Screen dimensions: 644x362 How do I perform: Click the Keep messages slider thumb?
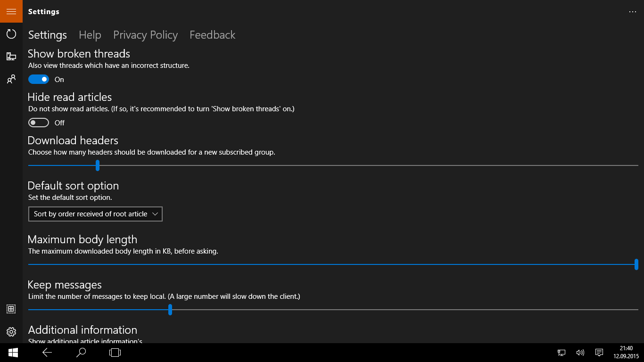click(x=170, y=310)
